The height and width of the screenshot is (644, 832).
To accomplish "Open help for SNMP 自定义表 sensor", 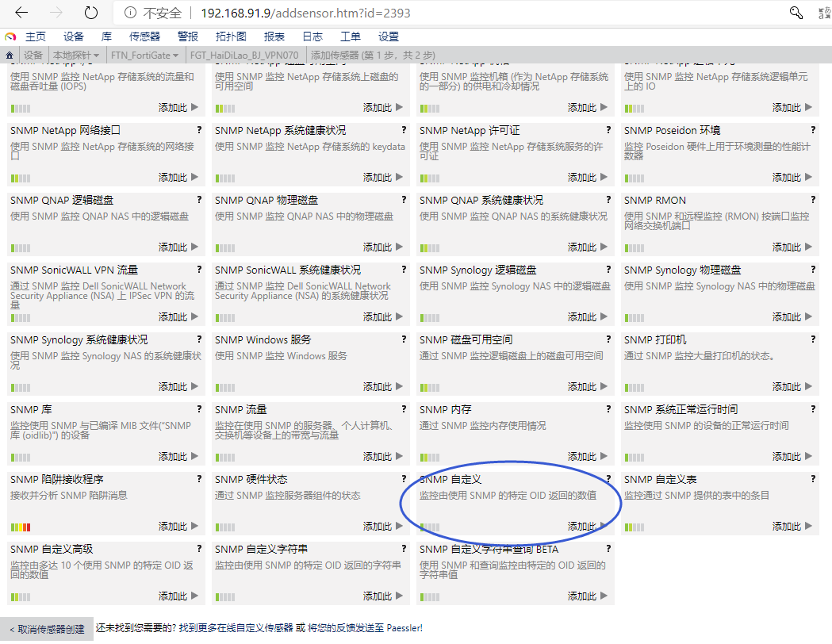I will coord(813,479).
